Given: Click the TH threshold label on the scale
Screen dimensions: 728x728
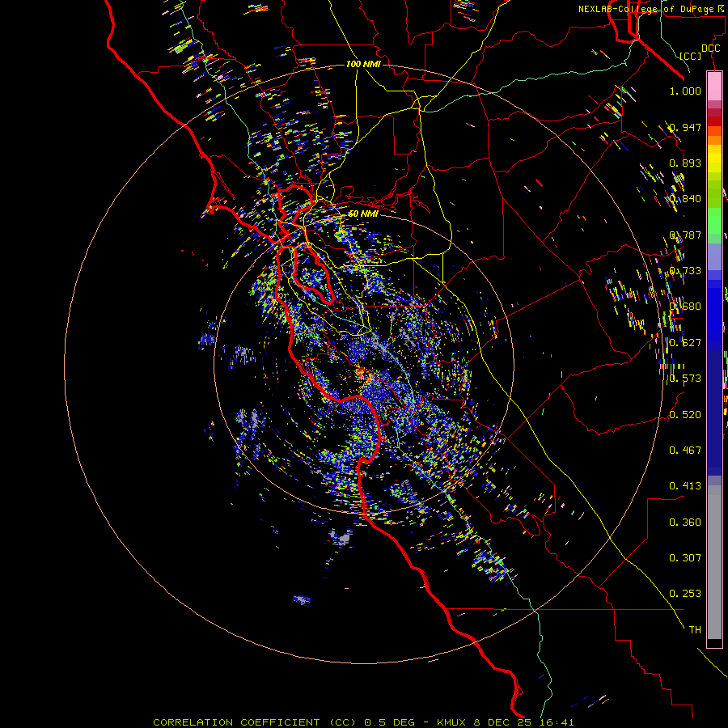Looking at the screenshot, I should click(x=695, y=630).
